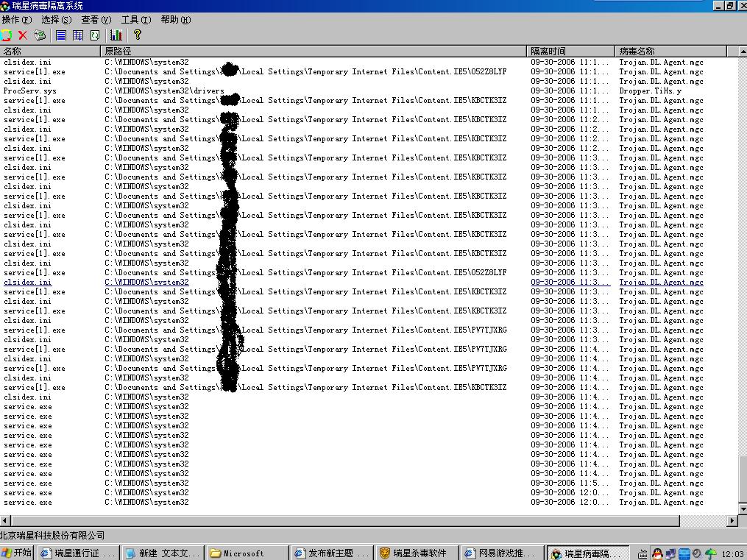Open the 帮助(H) menu

point(175,20)
